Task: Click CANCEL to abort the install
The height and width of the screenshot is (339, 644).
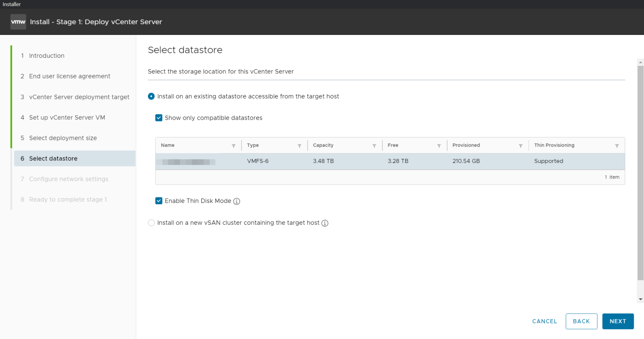Action: (x=544, y=322)
